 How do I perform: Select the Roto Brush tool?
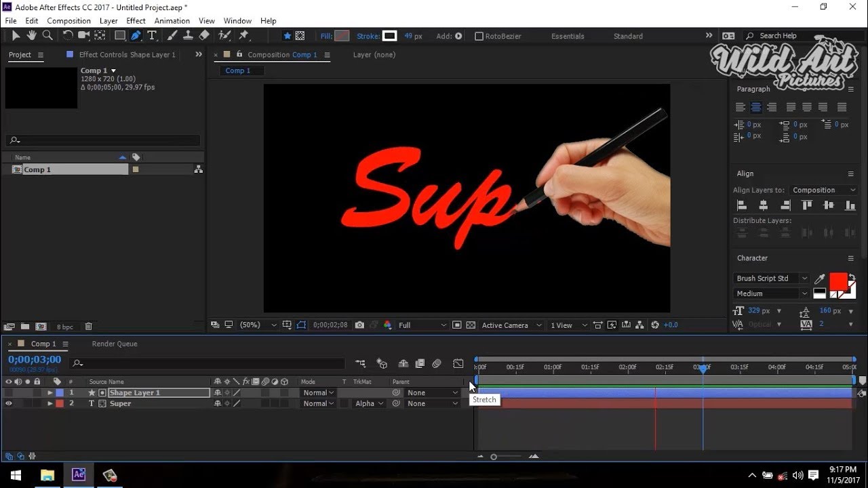point(225,36)
